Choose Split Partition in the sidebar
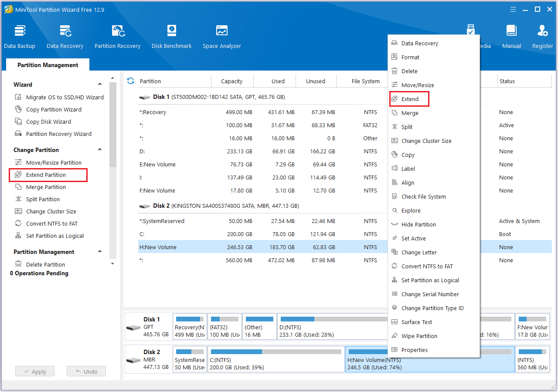Image resolution: width=558 pixels, height=392 pixels. 37,199
